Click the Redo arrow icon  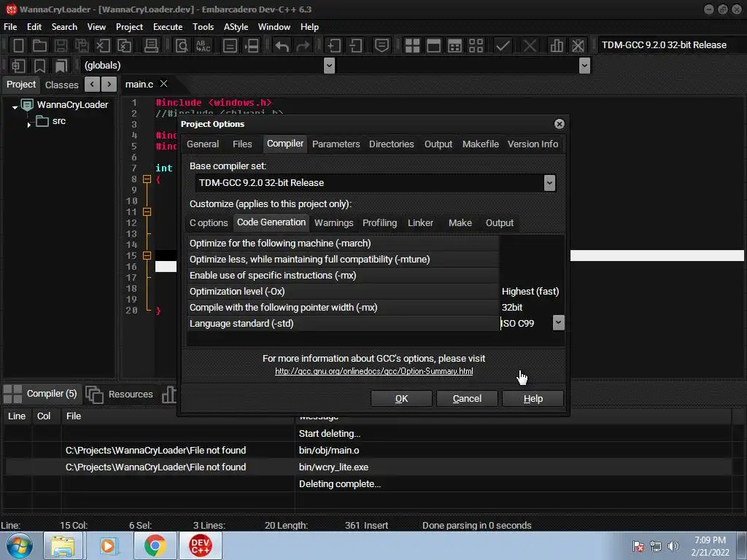[303, 45]
